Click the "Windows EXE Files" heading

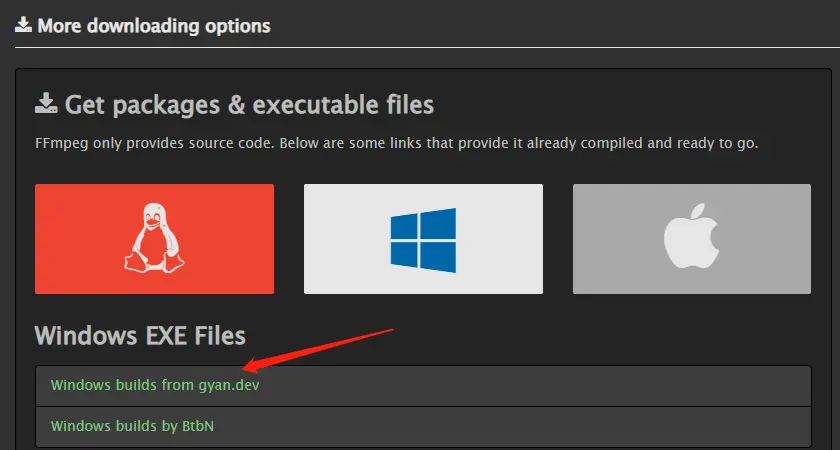tap(140, 336)
